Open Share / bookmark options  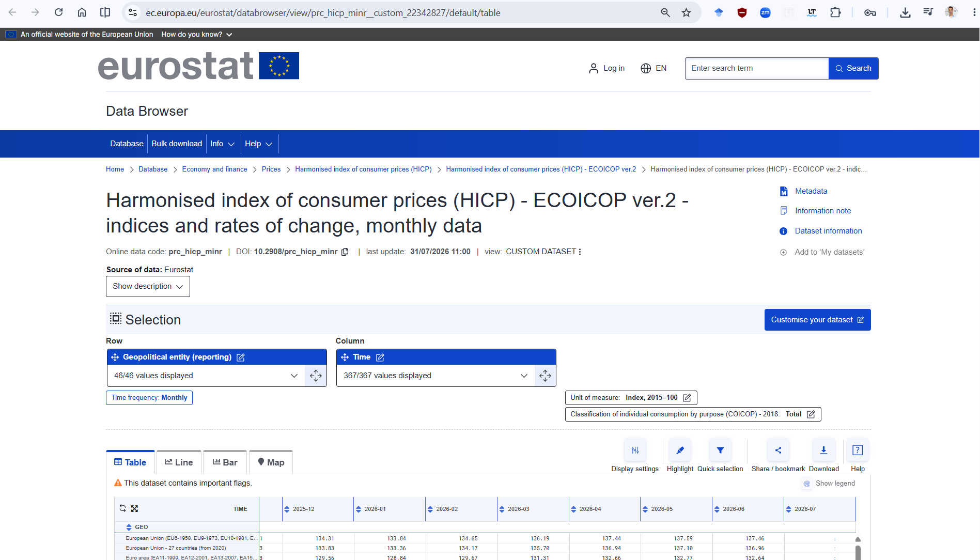coord(778,450)
